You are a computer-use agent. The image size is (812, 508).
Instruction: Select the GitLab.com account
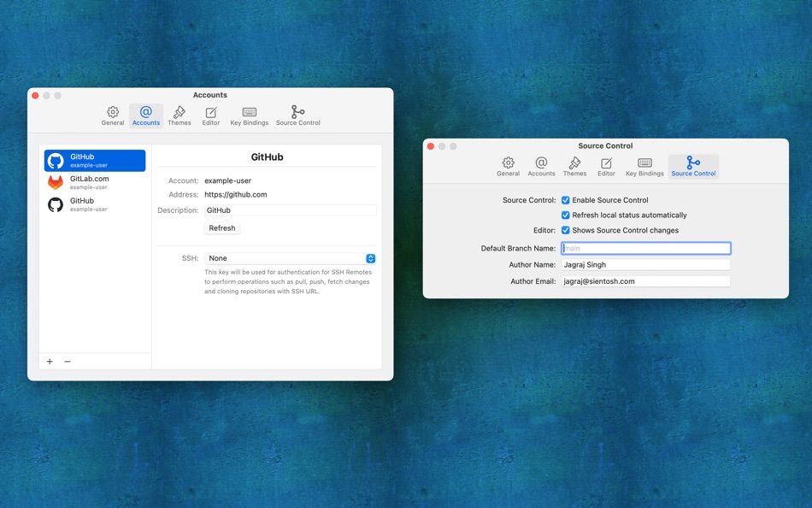click(95, 182)
